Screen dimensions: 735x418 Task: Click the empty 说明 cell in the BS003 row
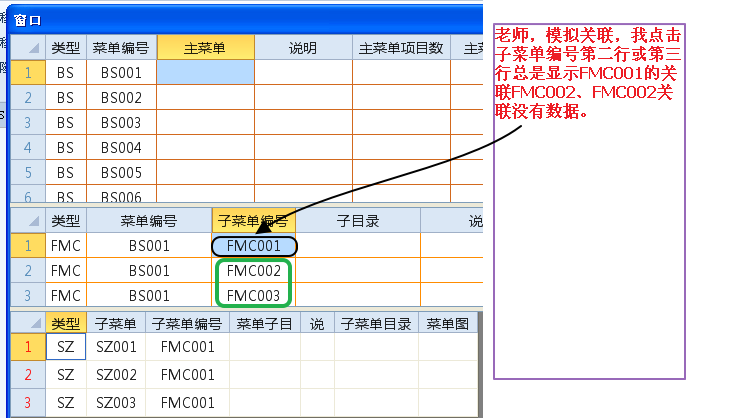303,123
